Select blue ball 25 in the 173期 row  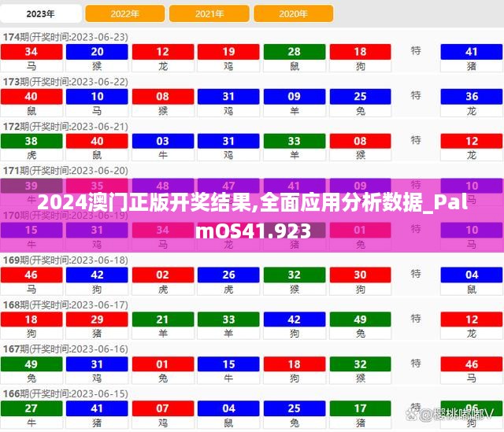(361, 96)
